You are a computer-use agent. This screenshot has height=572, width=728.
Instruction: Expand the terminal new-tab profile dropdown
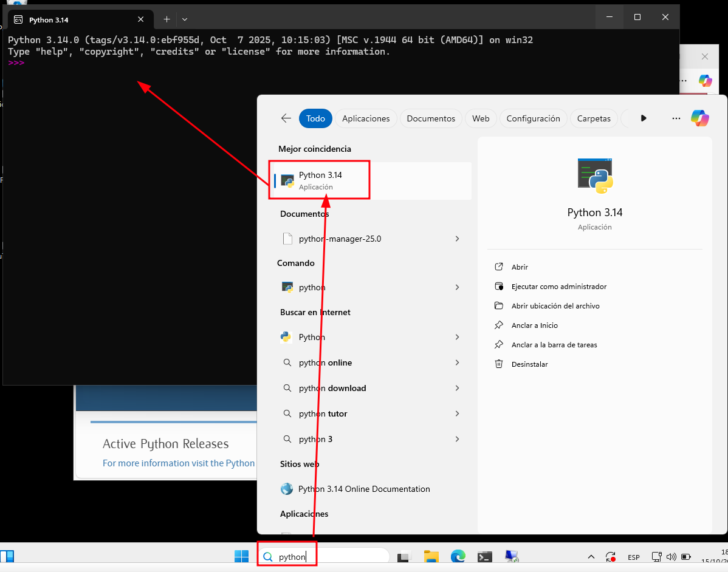[185, 19]
